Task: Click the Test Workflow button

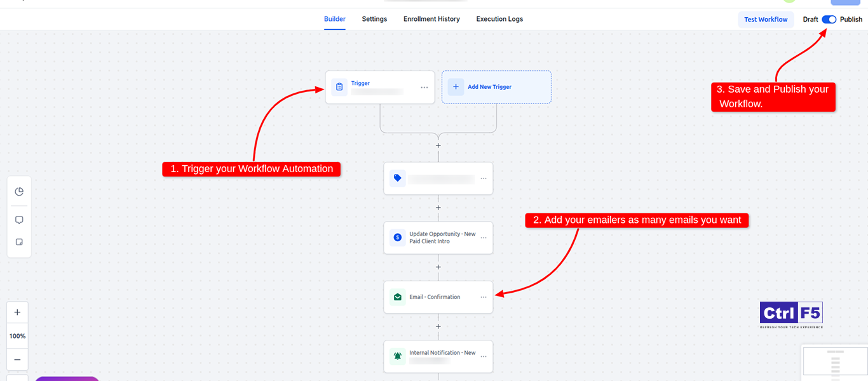Action: click(x=766, y=20)
